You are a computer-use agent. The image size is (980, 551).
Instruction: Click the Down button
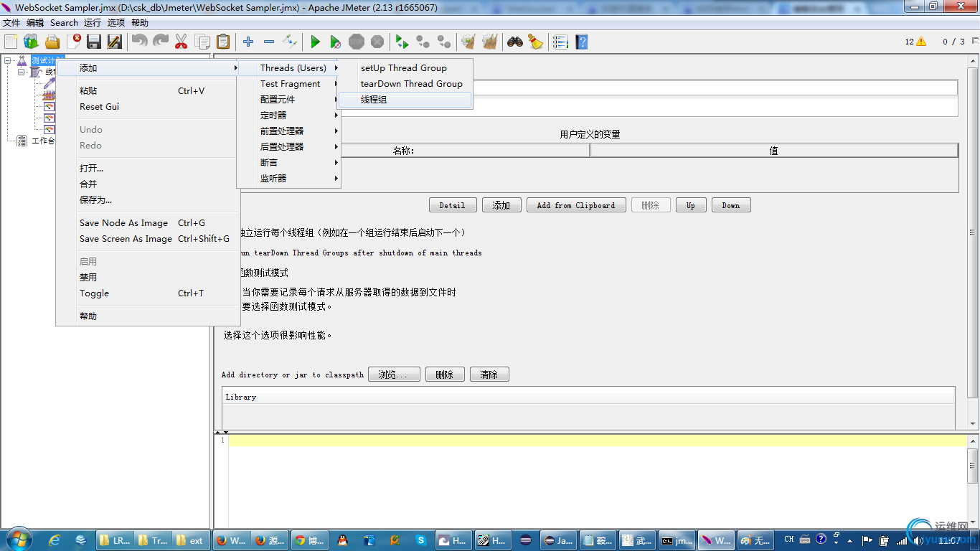click(x=731, y=205)
